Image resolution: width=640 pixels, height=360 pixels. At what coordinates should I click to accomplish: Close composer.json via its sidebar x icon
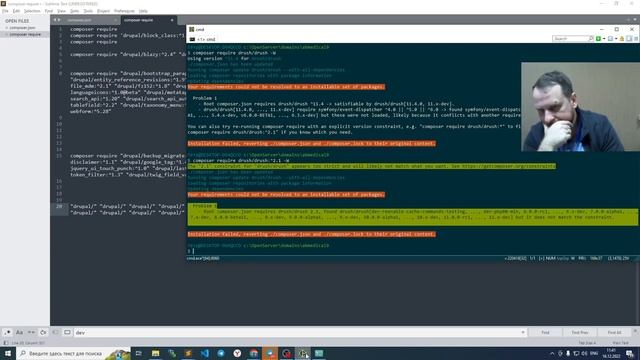point(6,28)
